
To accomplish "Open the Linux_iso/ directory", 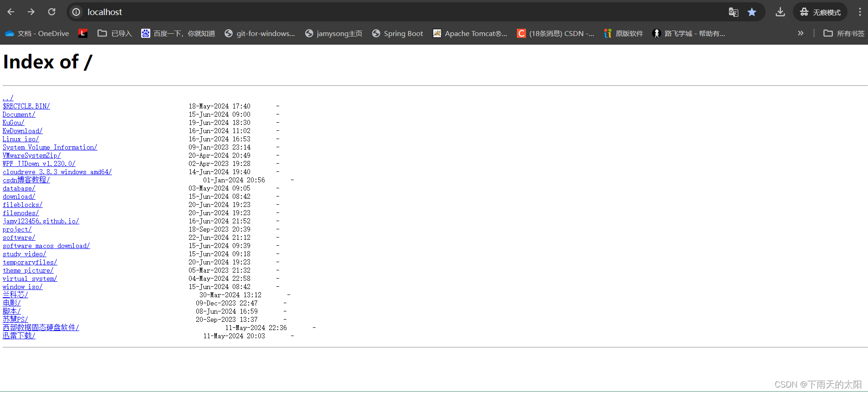I will tap(21, 139).
